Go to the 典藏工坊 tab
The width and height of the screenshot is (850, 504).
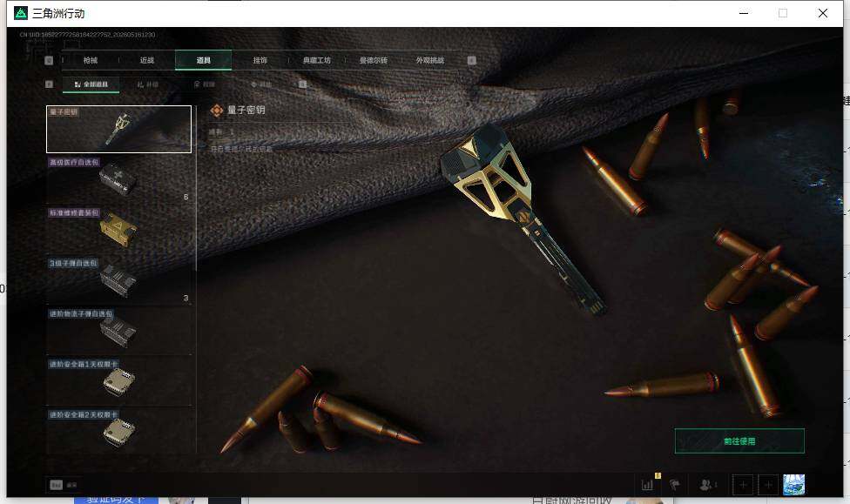(x=317, y=60)
